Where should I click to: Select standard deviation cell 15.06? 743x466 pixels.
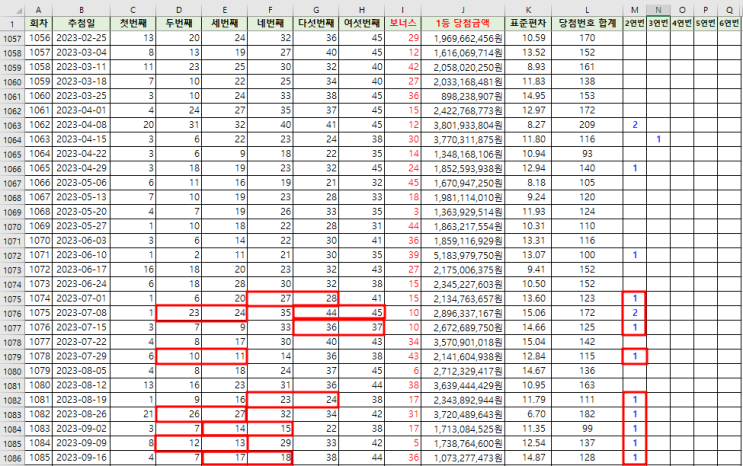[x=528, y=313]
